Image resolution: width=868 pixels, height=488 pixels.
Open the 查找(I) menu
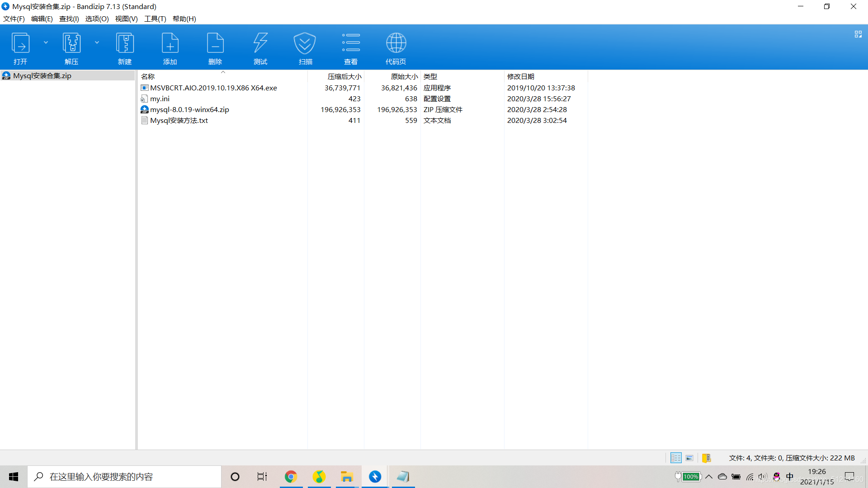[x=69, y=19]
